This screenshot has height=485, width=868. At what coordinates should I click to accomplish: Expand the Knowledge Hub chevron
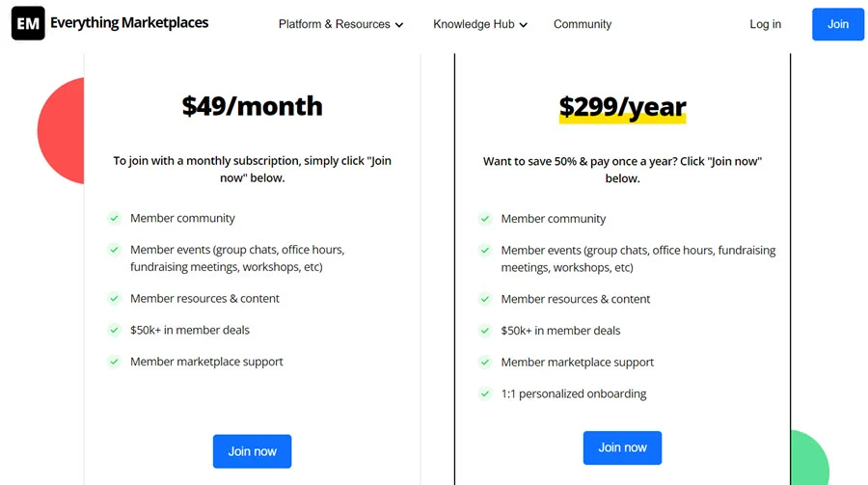[523, 25]
